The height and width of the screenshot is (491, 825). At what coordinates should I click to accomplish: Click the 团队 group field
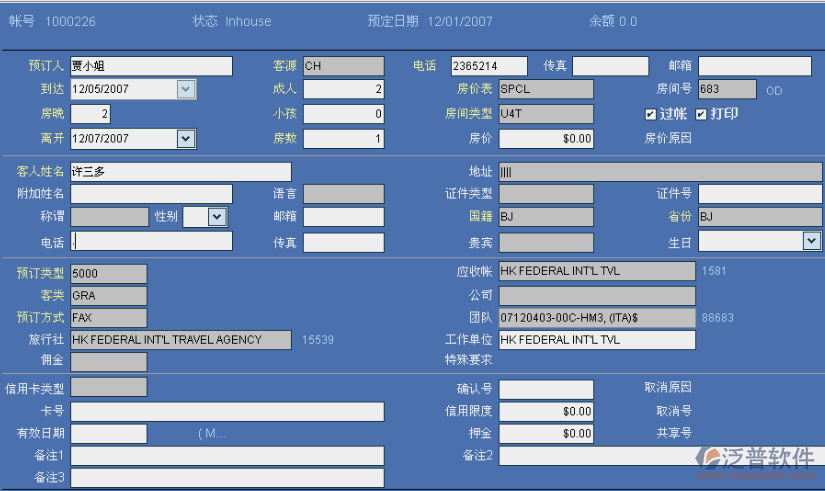coord(597,318)
